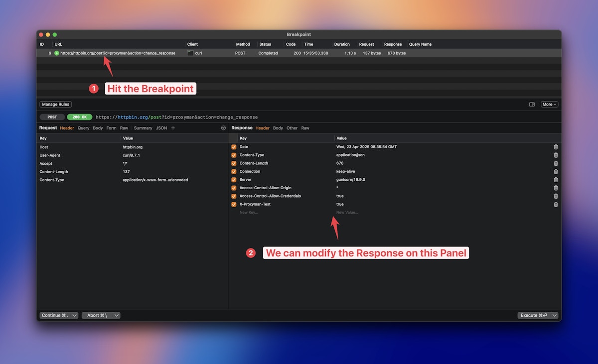598x364 pixels.
Task: Click the green 200 OK status badge
Action: pyautogui.click(x=79, y=117)
